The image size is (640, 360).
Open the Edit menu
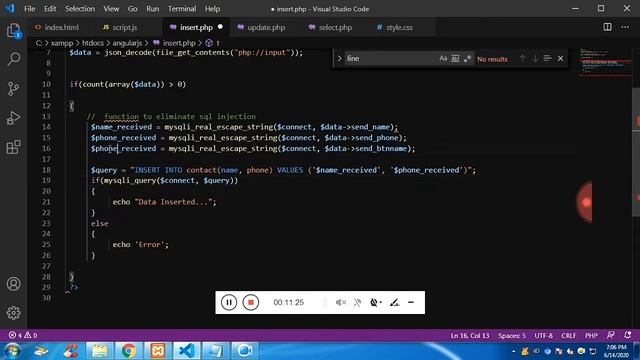click(x=50, y=9)
